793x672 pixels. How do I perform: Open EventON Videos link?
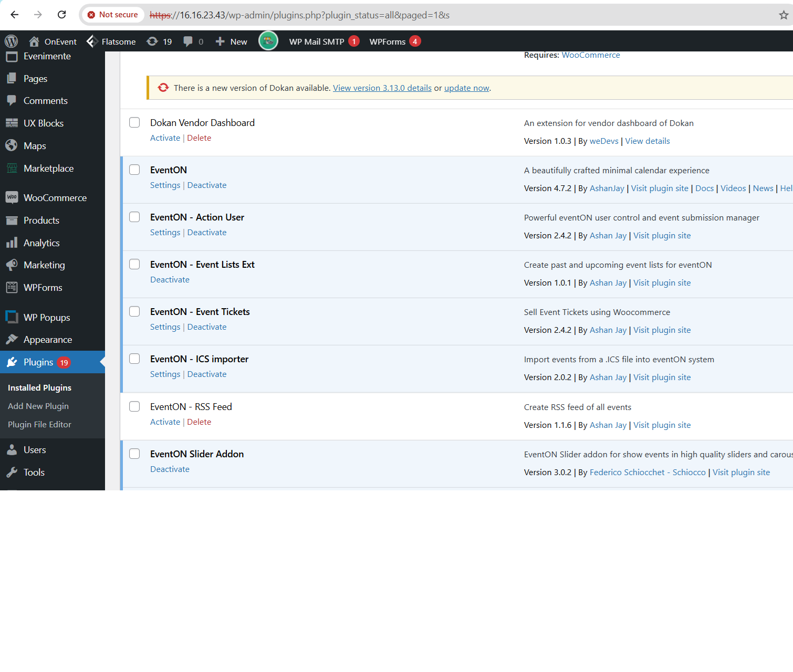[733, 188]
